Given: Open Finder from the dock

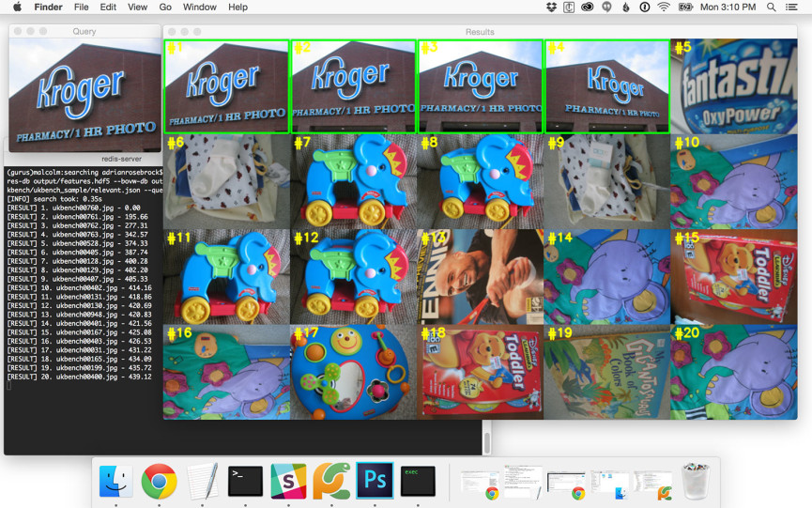Looking at the screenshot, I should click(115, 481).
